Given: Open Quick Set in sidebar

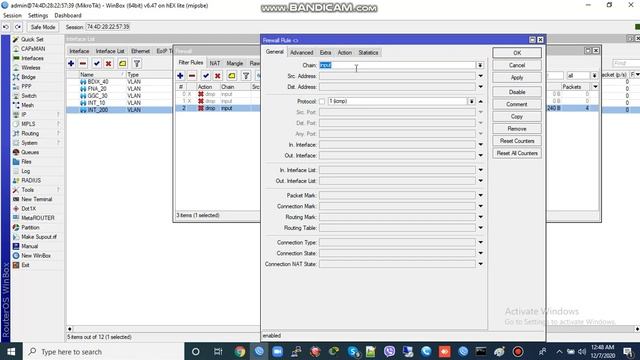Looking at the screenshot, I should coord(32,40).
